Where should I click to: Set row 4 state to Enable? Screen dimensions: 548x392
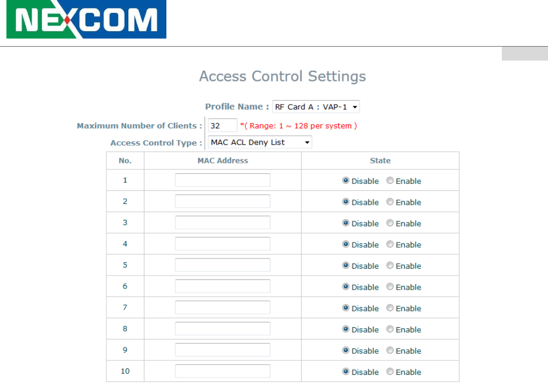(390, 245)
